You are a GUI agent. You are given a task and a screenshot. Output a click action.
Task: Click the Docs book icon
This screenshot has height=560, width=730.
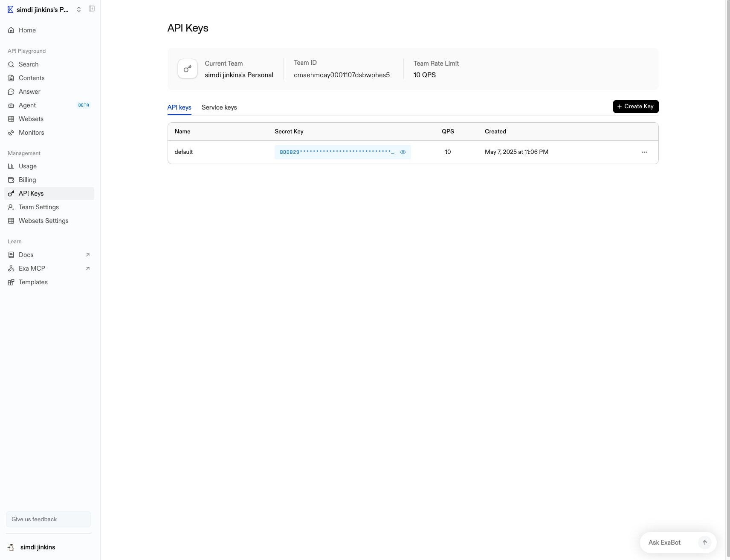coord(11,255)
